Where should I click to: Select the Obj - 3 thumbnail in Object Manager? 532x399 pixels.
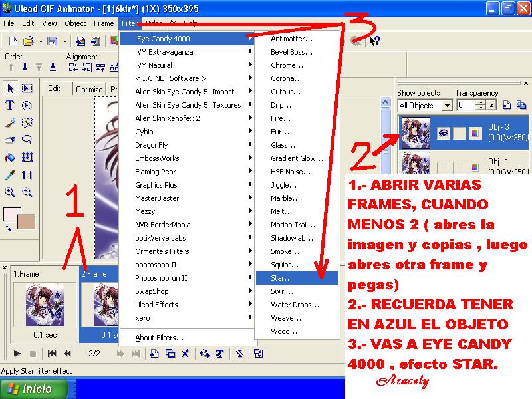click(x=416, y=132)
